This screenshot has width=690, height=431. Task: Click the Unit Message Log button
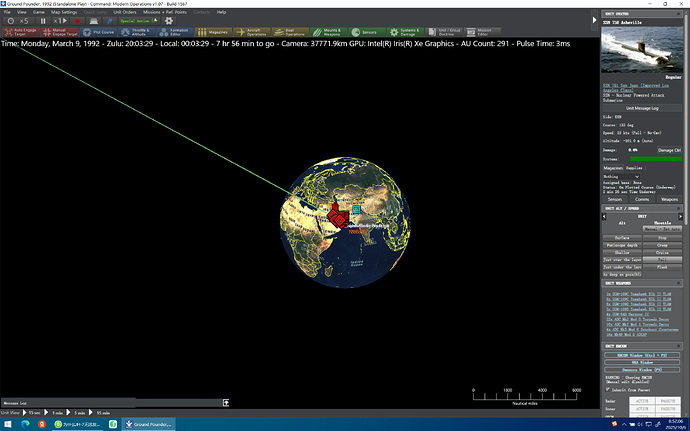point(645,107)
